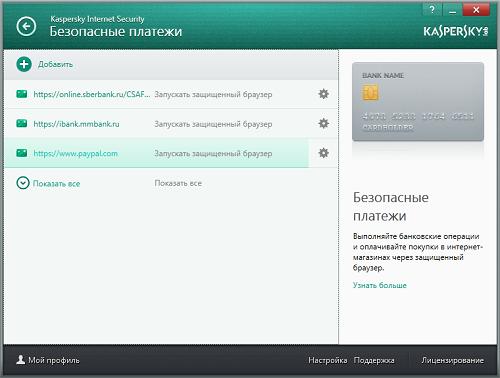Click paypal row's Запускать защищенный браузер text
The image size is (500, 378).
[x=213, y=154]
